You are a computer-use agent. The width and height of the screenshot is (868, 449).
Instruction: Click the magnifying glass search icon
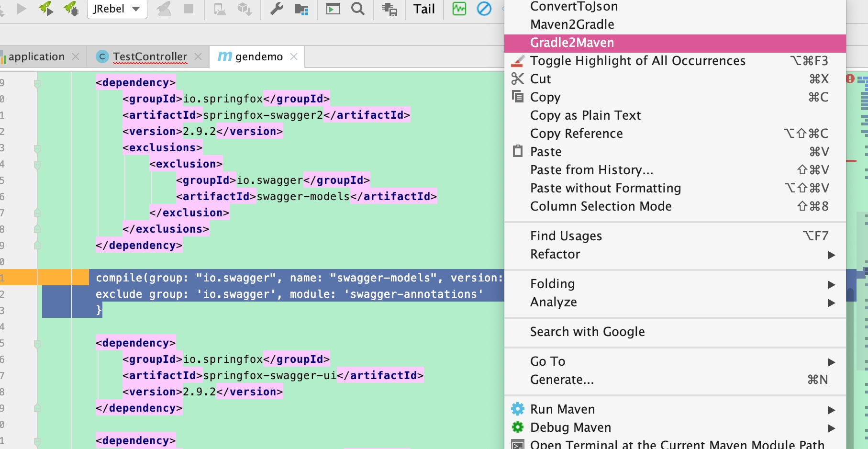(358, 9)
